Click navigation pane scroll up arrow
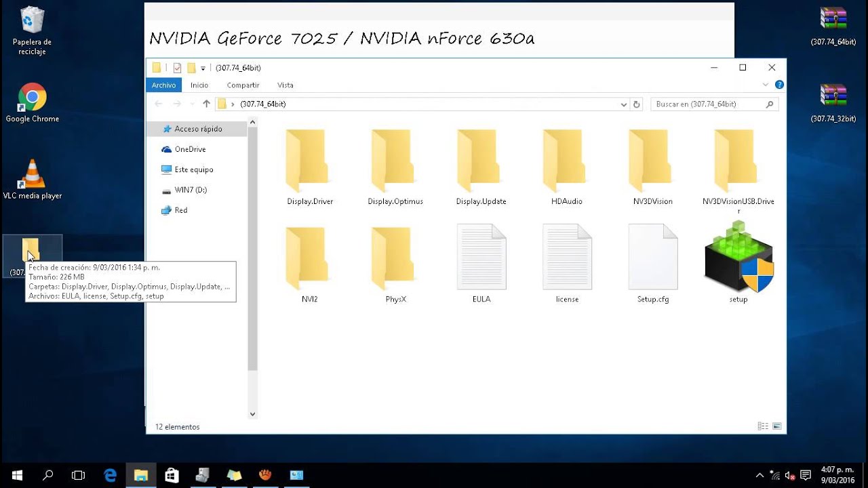The height and width of the screenshot is (488, 868). (x=253, y=123)
